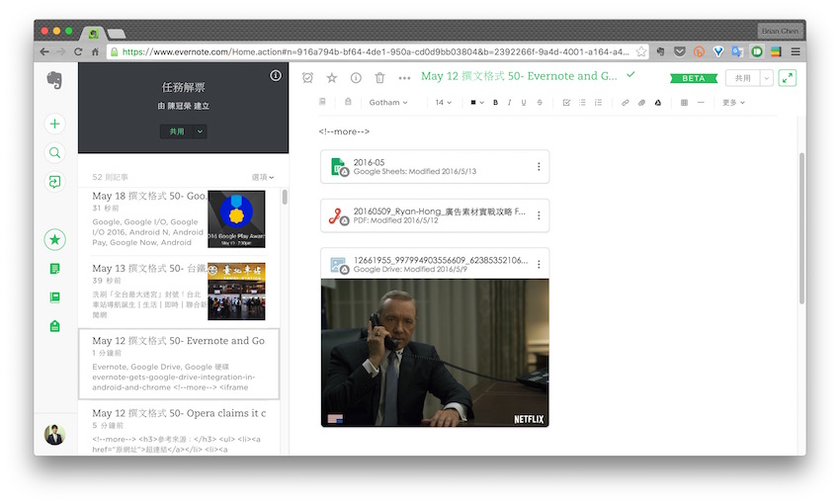
Task: Open more actions ellipsis in note toolbar
Action: click(x=404, y=78)
